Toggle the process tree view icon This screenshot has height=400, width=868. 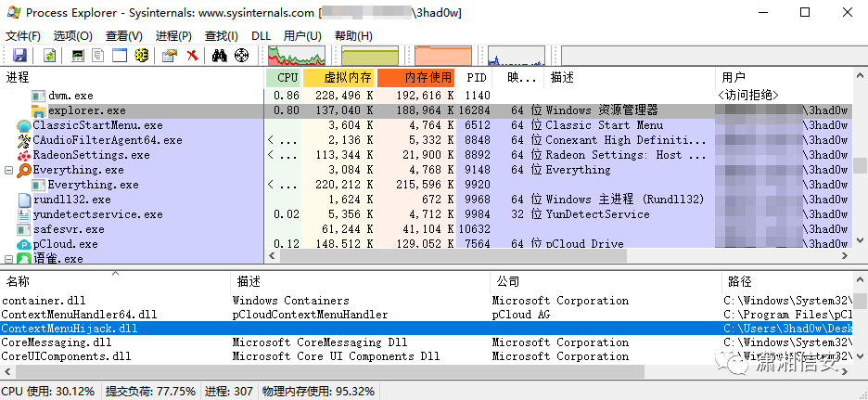tap(98, 56)
